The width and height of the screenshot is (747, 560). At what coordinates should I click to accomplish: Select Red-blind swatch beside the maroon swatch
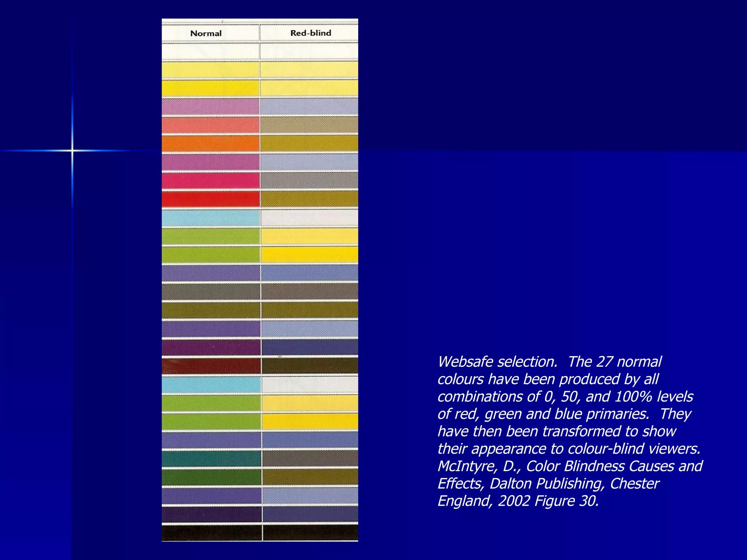(310, 366)
